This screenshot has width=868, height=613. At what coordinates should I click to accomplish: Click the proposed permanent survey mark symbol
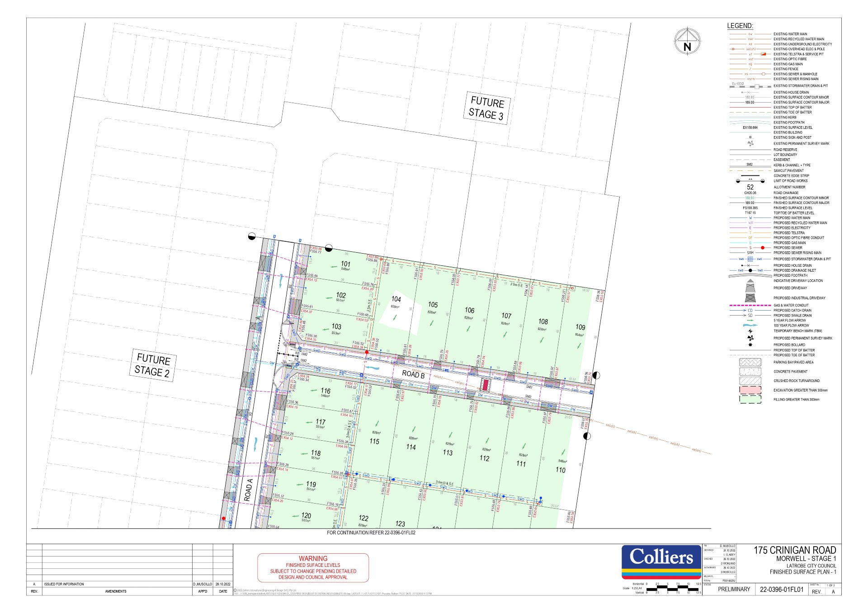click(x=750, y=338)
